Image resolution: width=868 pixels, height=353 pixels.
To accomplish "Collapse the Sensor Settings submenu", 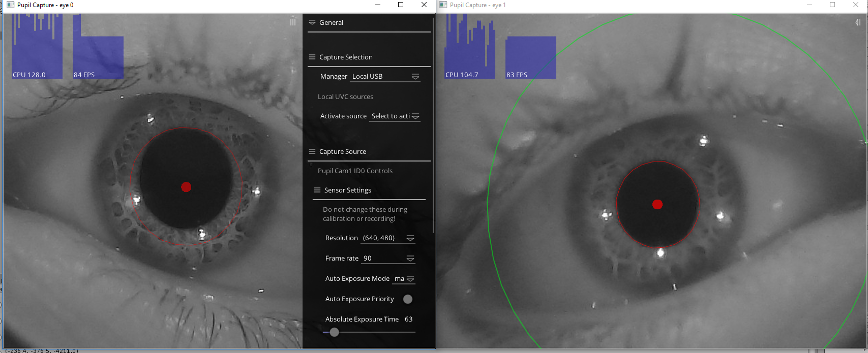I will (x=317, y=190).
